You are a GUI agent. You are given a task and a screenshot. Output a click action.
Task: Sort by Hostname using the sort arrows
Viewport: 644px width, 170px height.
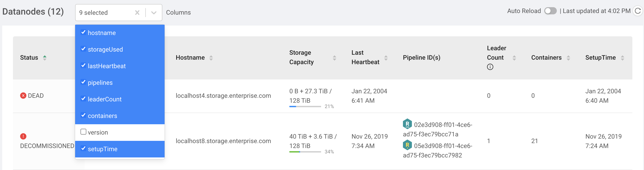211,58
